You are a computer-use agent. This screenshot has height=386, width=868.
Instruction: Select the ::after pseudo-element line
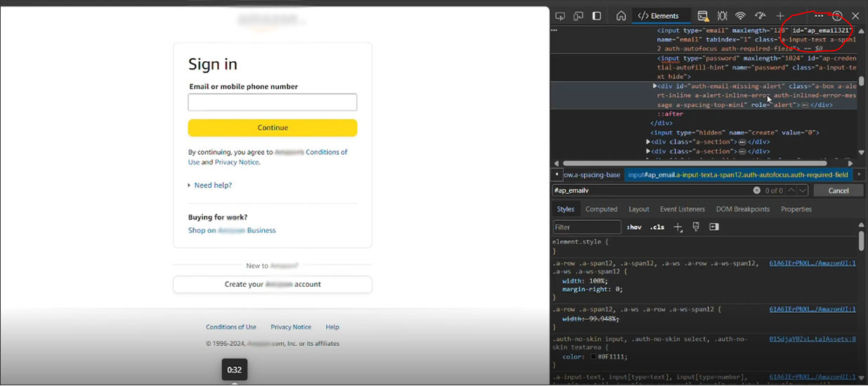click(x=671, y=114)
